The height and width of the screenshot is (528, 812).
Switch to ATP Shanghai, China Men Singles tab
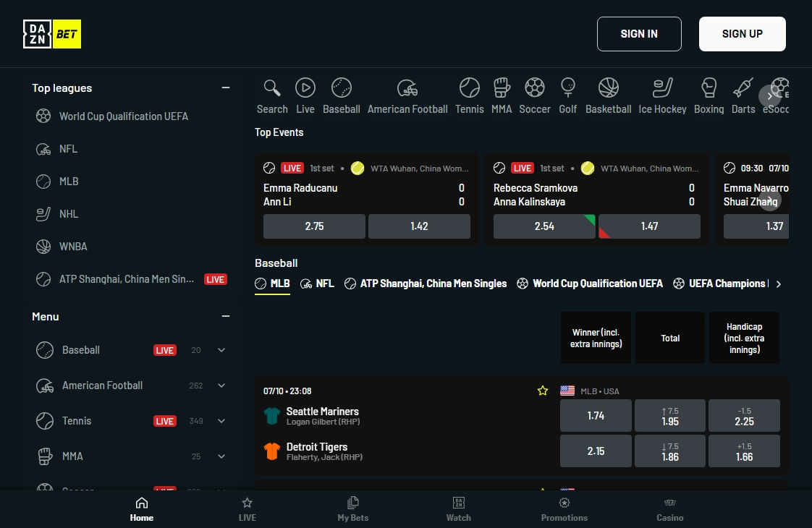coord(425,284)
